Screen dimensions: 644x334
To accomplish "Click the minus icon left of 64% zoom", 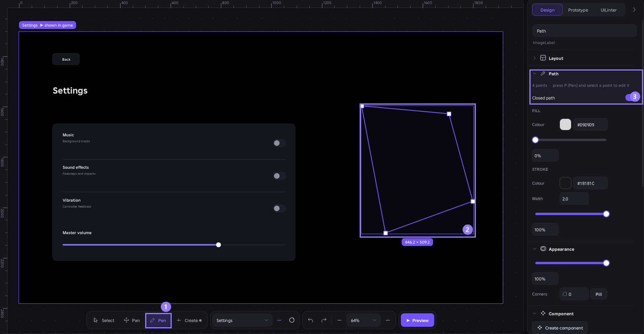I will pos(339,320).
